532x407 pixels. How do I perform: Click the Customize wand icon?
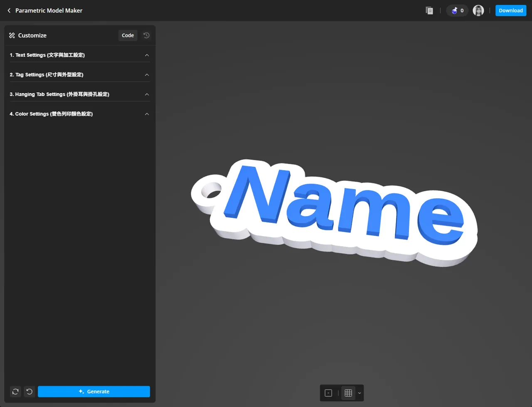click(12, 35)
